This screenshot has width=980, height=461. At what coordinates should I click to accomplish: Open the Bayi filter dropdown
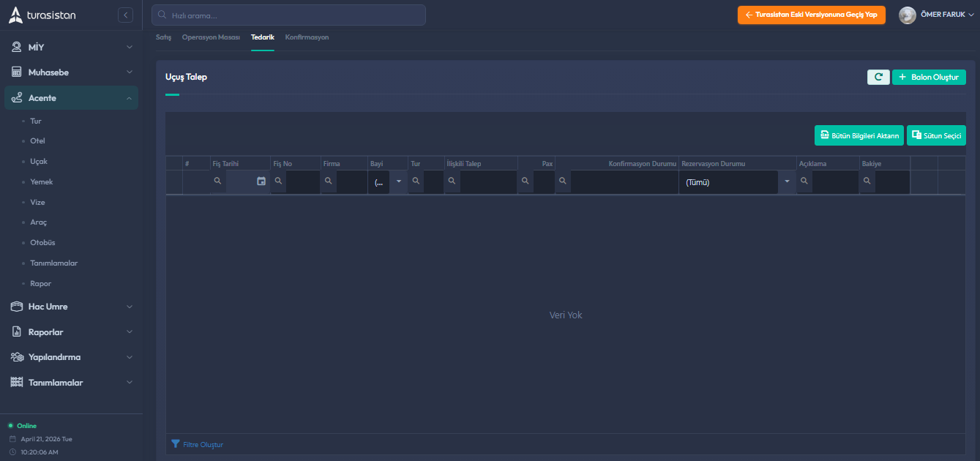398,182
